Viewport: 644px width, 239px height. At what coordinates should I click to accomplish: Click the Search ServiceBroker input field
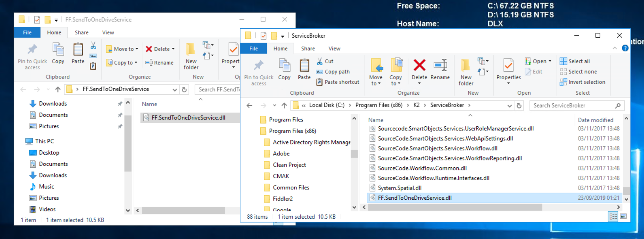(x=572, y=106)
